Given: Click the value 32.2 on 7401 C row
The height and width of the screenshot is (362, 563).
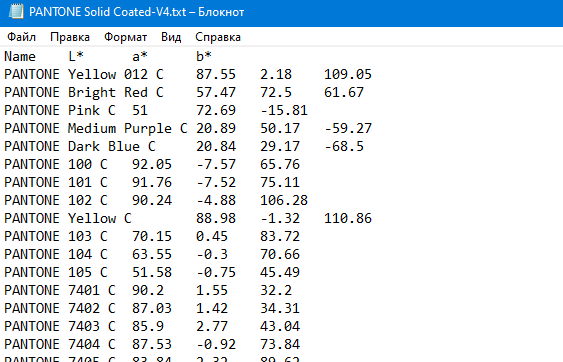Looking at the screenshot, I should pyautogui.click(x=276, y=290).
